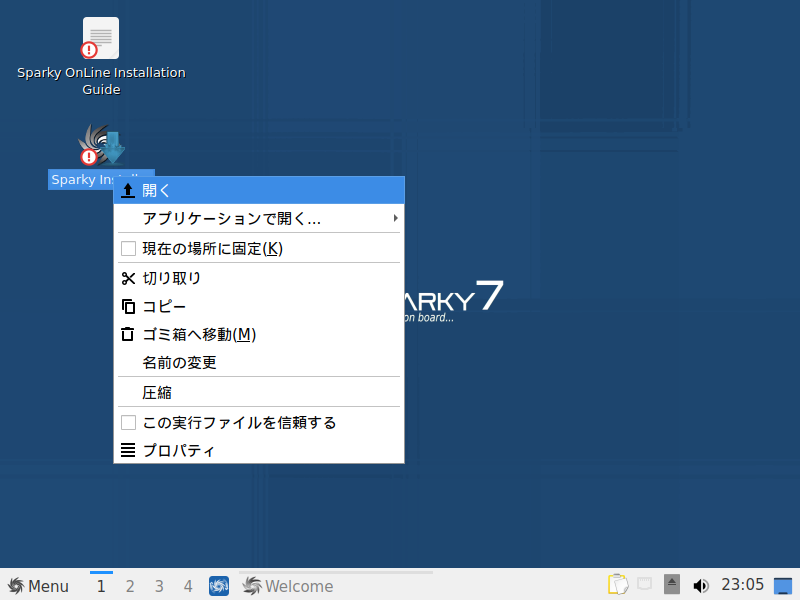The image size is (800, 600).
Task: Click the 23:05 clock in the panel
Action: 742,584
